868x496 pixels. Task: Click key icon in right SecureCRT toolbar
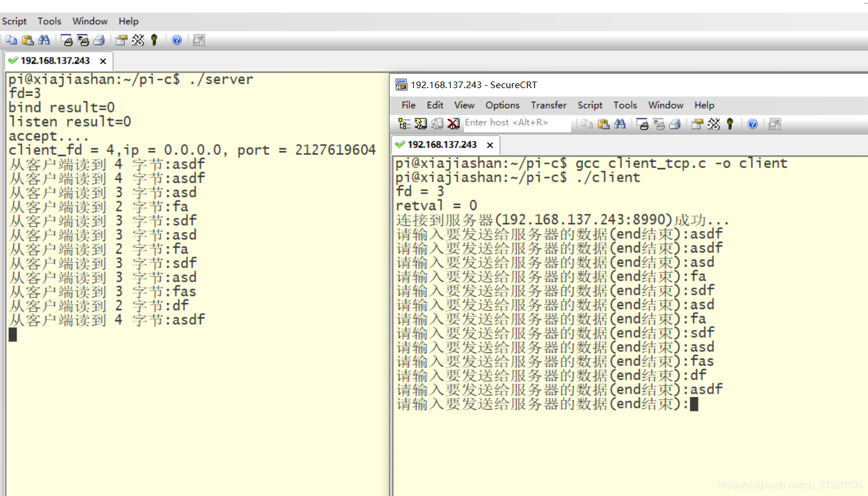coord(730,124)
